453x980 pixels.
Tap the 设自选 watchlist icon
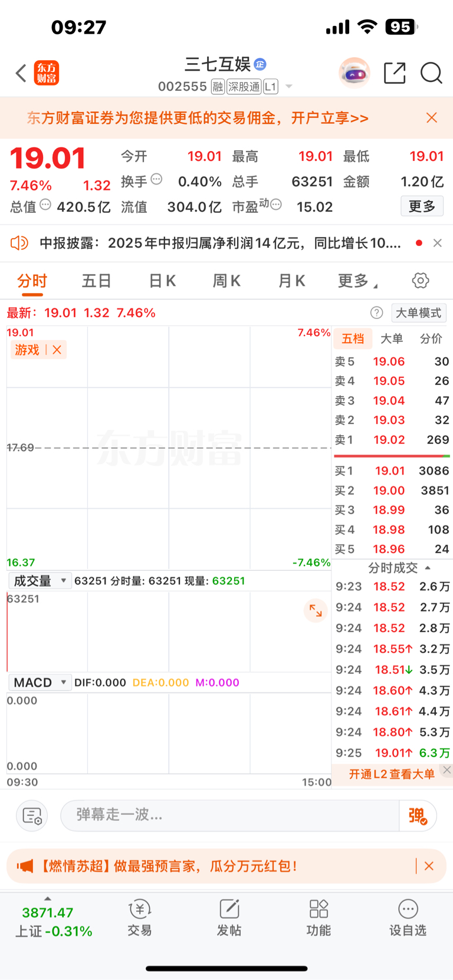click(408, 918)
